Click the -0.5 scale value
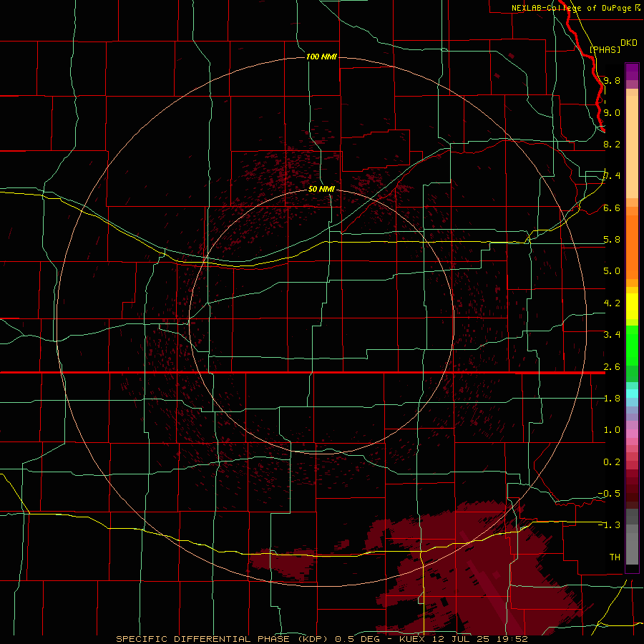644x644 pixels. pos(609,494)
